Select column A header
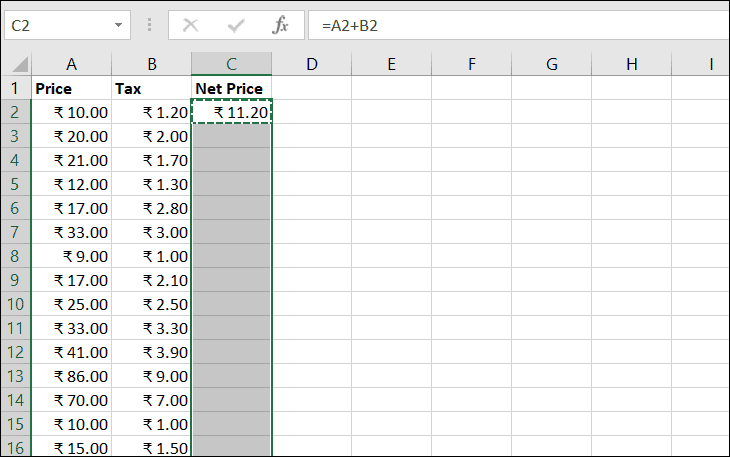730x457 pixels. (x=71, y=64)
